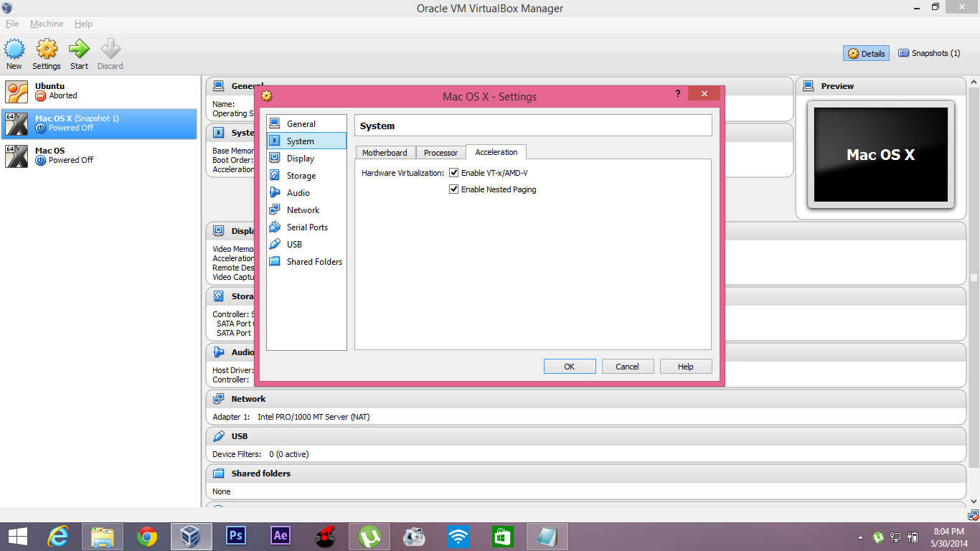Viewport: 980px width, 551px height.
Task: Open After Effects from the taskbar
Action: coord(281,537)
